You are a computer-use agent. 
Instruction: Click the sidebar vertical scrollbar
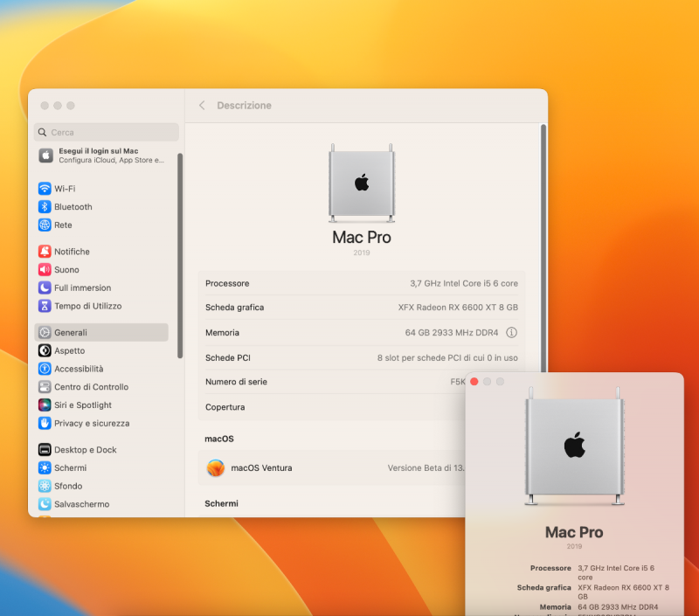coord(180,255)
